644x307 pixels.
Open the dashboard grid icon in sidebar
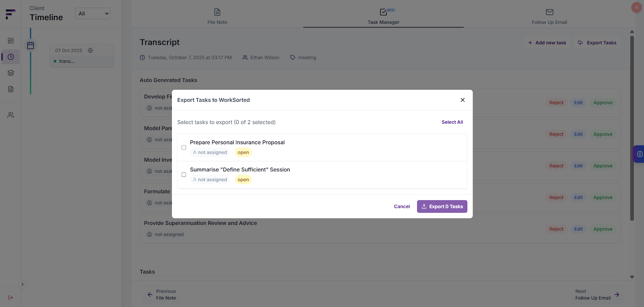10,41
